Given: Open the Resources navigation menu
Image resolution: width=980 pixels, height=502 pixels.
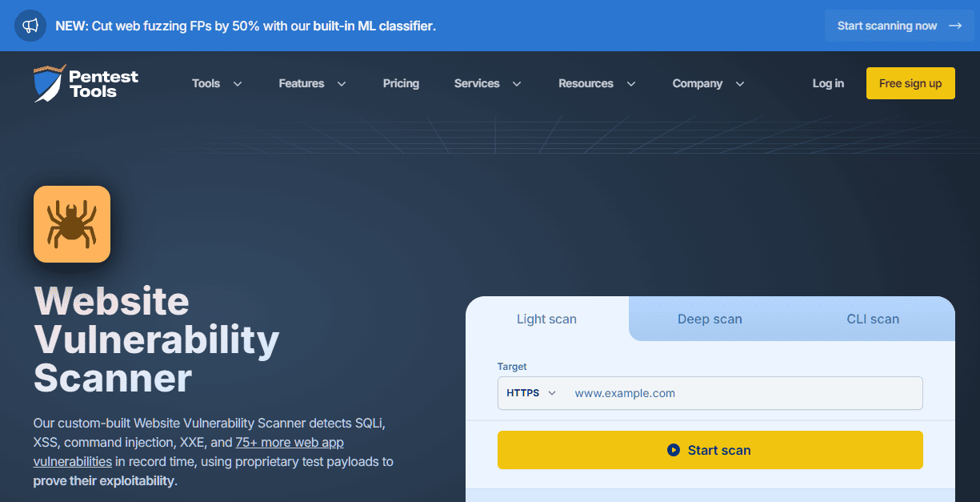Looking at the screenshot, I should [597, 83].
